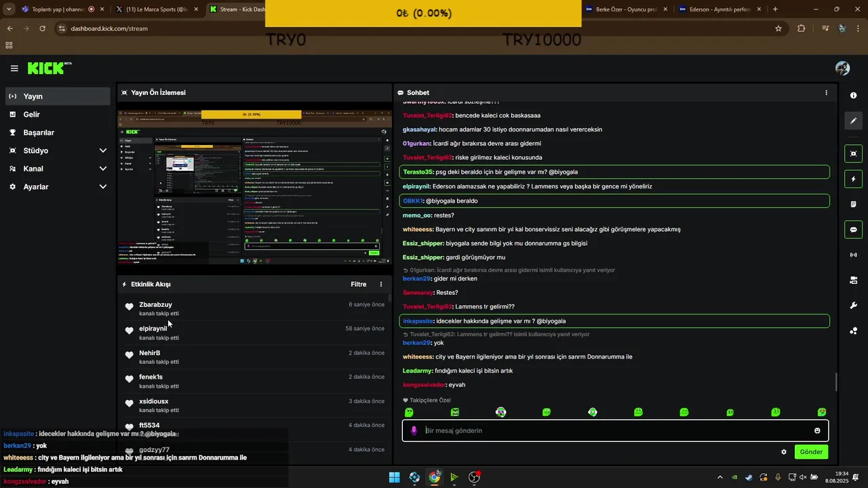Click username Leadarmy in chat

[417, 371]
